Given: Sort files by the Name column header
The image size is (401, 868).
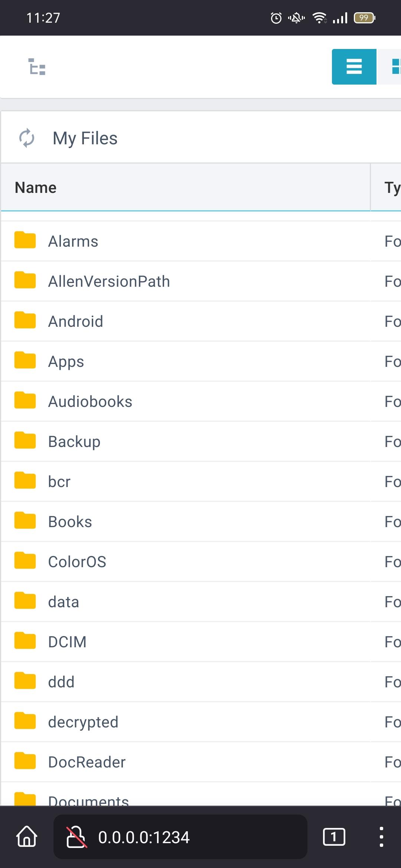Looking at the screenshot, I should (x=36, y=188).
